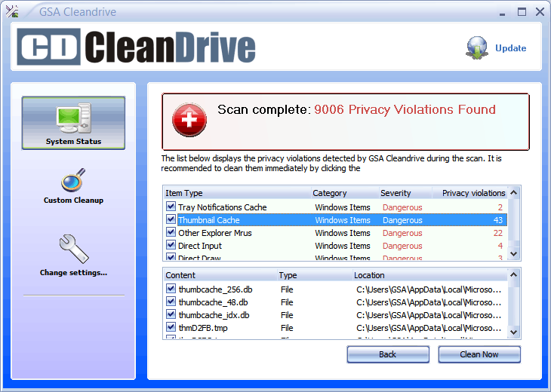551x392 pixels.
Task: Sort by Privacy violations column header
Action: 469,193
